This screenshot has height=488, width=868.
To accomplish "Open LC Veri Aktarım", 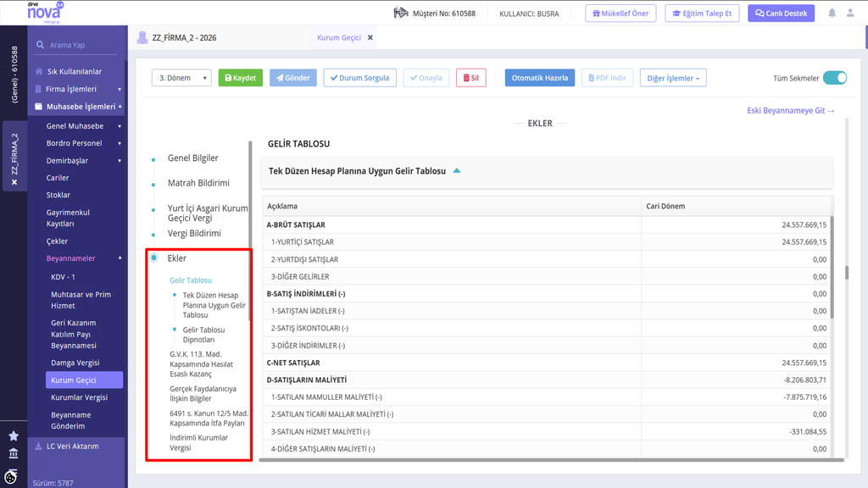I will (x=73, y=446).
